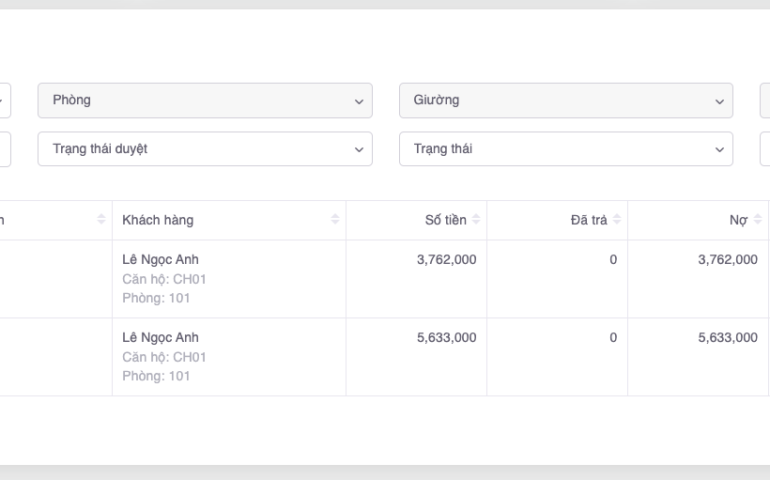Screen dimensions: 770x480
Task: Click the Đã trả value in first row
Action: [x=612, y=260]
